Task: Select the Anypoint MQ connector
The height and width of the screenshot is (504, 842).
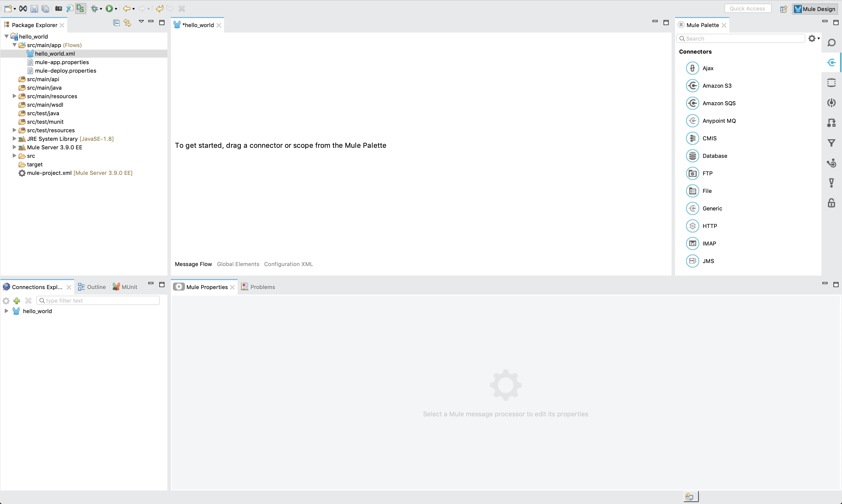Action: click(x=711, y=120)
